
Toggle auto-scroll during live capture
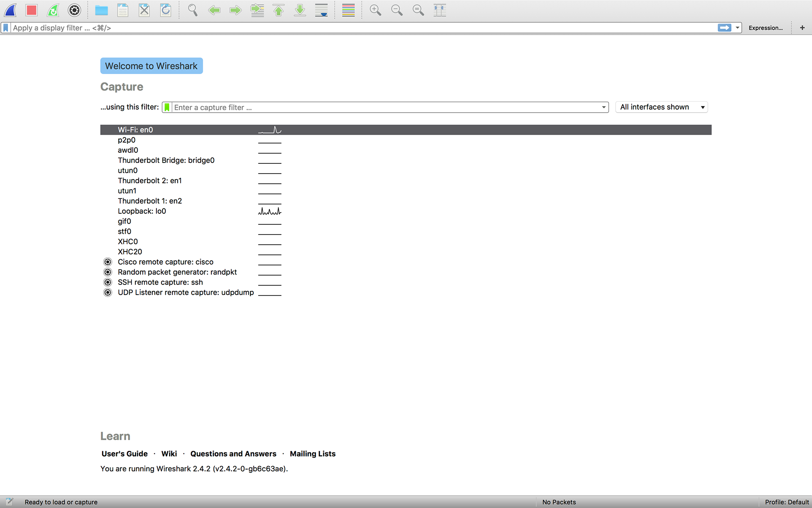tap(321, 10)
